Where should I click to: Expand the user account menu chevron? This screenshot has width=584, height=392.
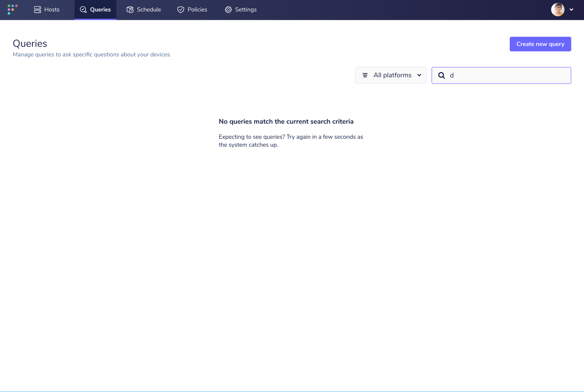pyautogui.click(x=572, y=9)
